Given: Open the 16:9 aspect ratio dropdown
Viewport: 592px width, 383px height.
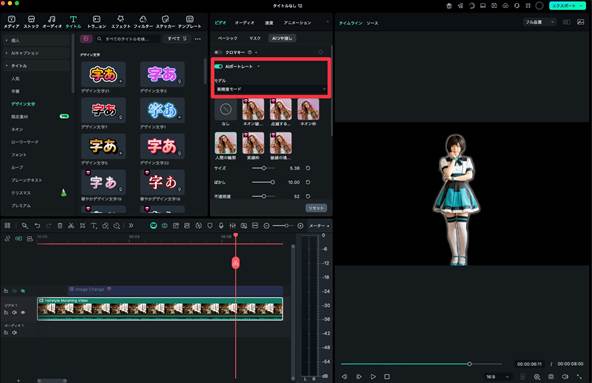Looking at the screenshot, I should (x=497, y=377).
